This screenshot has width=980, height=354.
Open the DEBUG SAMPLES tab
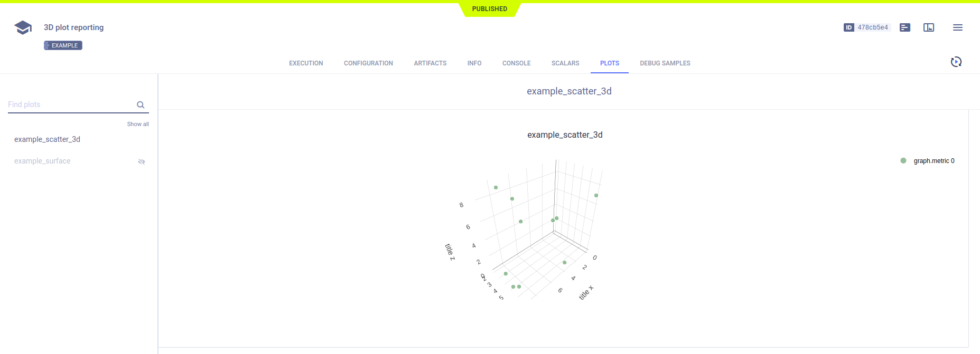pyautogui.click(x=665, y=63)
